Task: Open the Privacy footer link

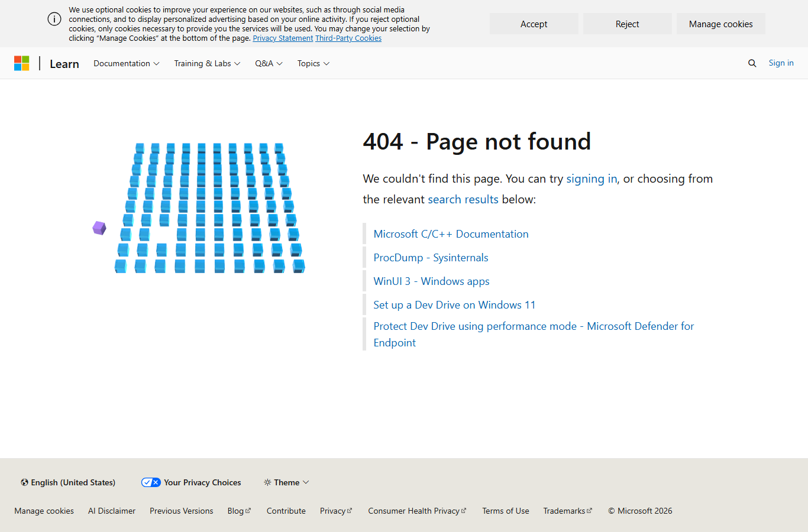Action: [x=336, y=511]
